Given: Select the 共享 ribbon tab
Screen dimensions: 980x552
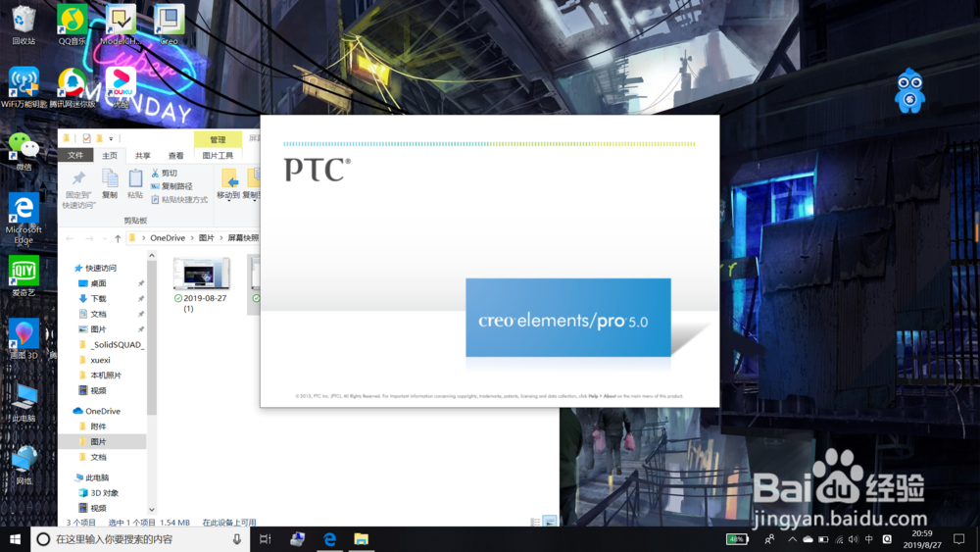Looking at the screenshot, I should [x=142, y=155].
